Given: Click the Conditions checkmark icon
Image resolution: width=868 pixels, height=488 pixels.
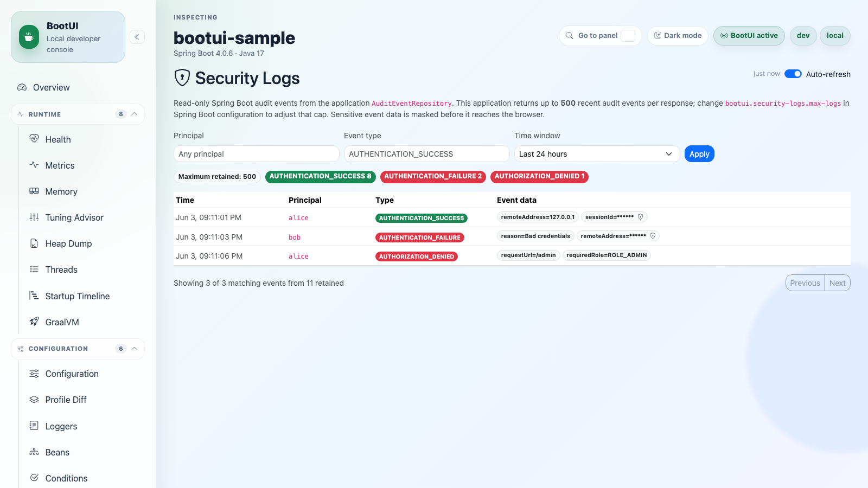Looking at the screenshot, I should pos(34,478).
